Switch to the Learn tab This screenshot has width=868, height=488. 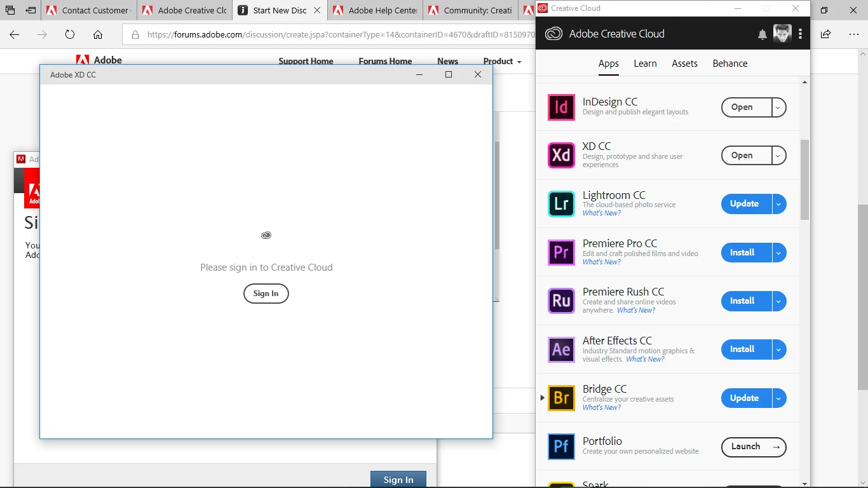[x=645, y=64]
